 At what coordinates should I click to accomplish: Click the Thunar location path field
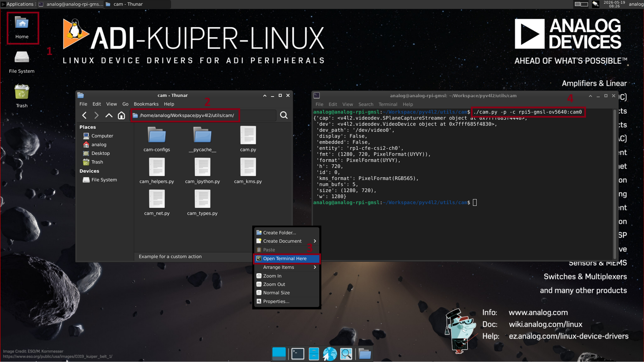click(203, 115)
